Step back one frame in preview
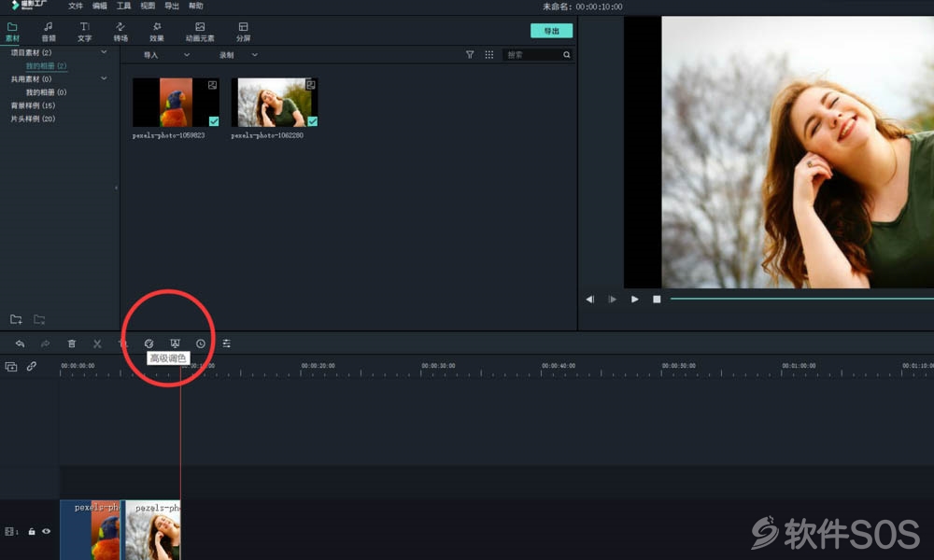Screen dimensions: 934x560 click(x=589, y=300)
